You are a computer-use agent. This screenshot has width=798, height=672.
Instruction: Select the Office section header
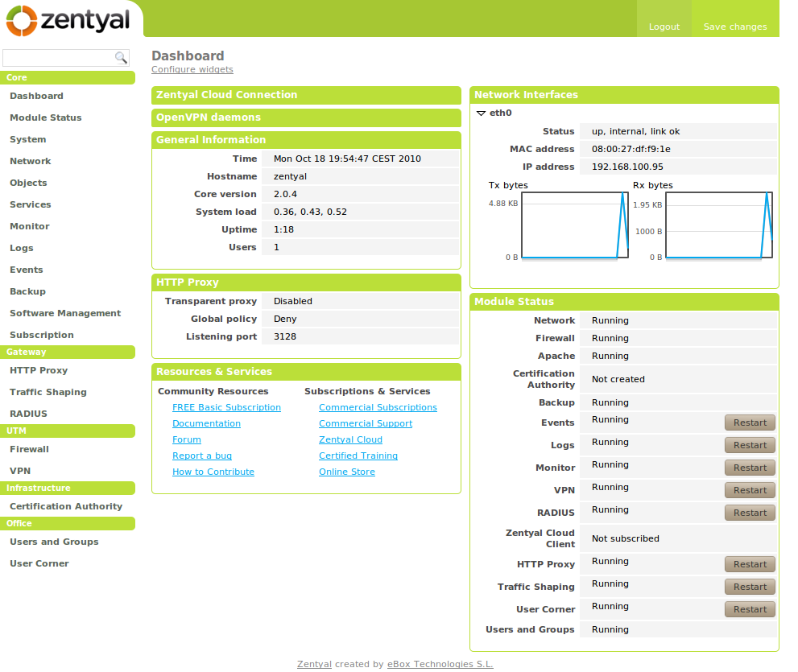(68, 523)
